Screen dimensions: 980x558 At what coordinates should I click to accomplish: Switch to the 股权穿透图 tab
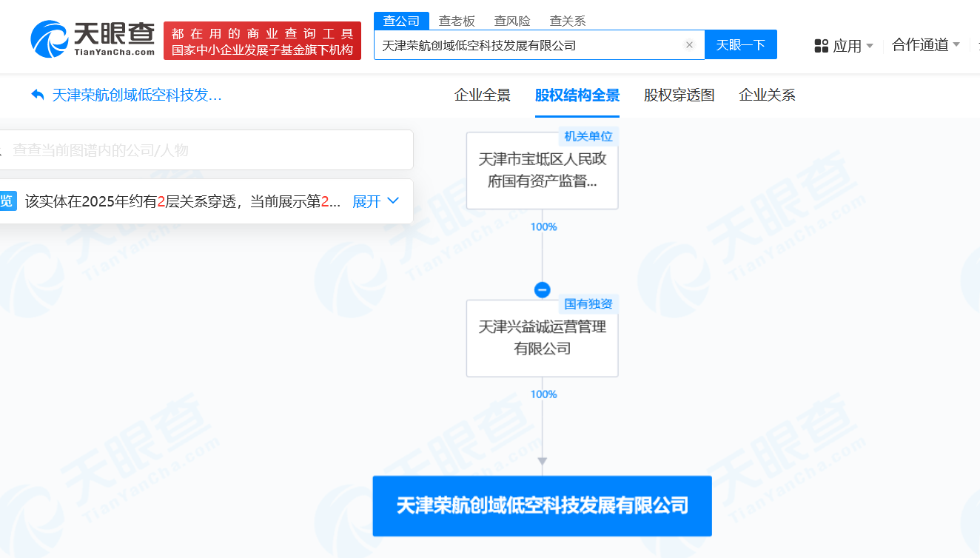(x=679, y=95)
